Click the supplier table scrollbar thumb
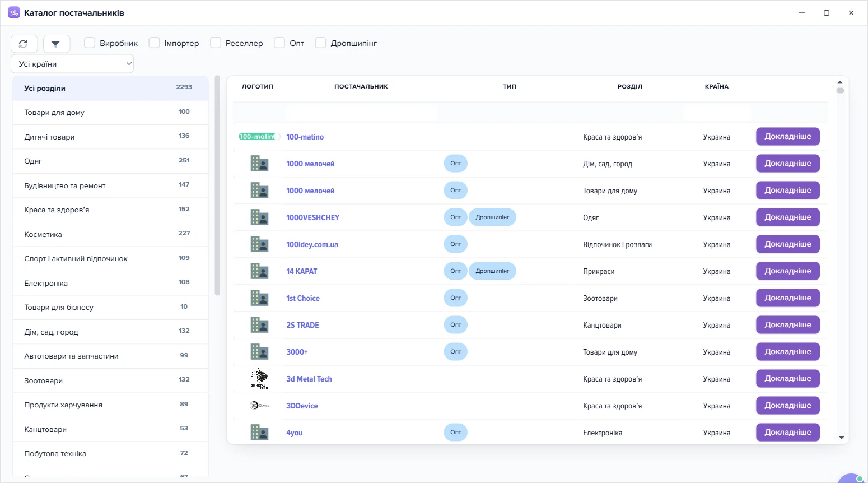 point(840,90)
